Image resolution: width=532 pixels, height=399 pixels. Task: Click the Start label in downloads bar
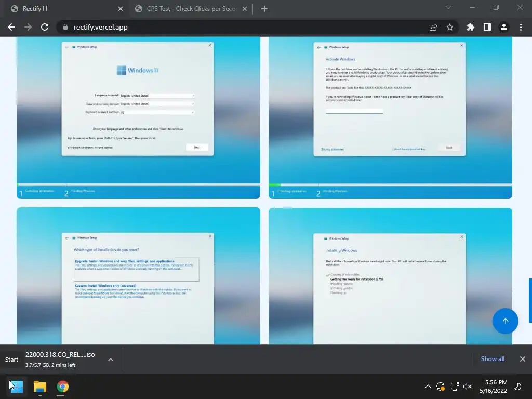11,360
